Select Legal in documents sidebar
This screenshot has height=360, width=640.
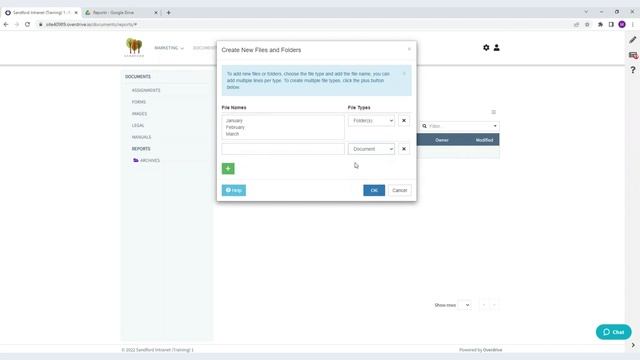[x=138, y=125]
